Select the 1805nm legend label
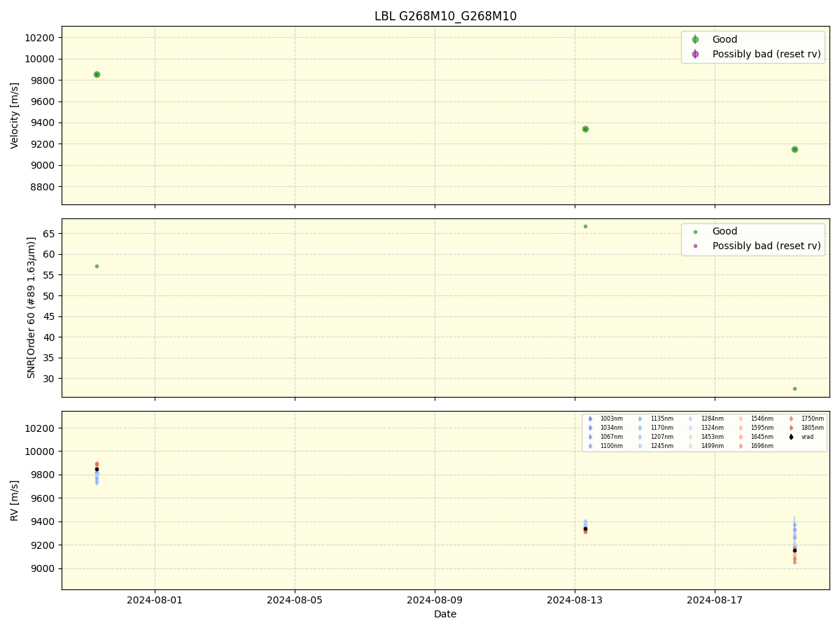The image size is (840, 630). 813,428
